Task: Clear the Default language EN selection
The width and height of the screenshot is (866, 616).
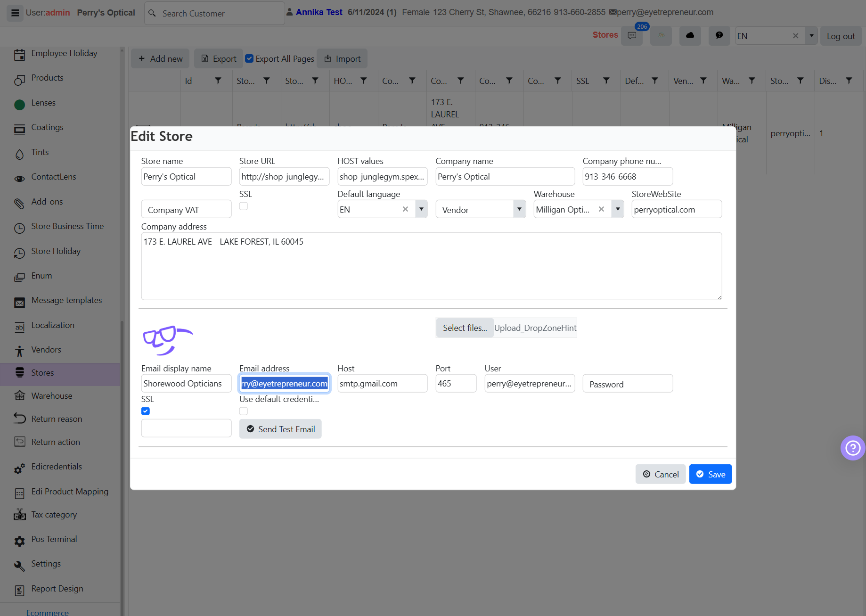Action: (x=405, y=209)
